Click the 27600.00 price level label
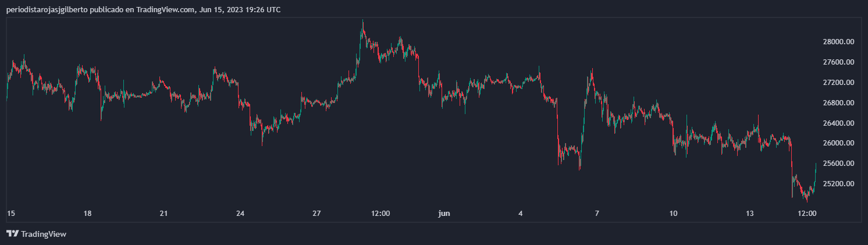The width and height of the screenshot is (868, 245). pyautogui.click(x=838, y=62)
